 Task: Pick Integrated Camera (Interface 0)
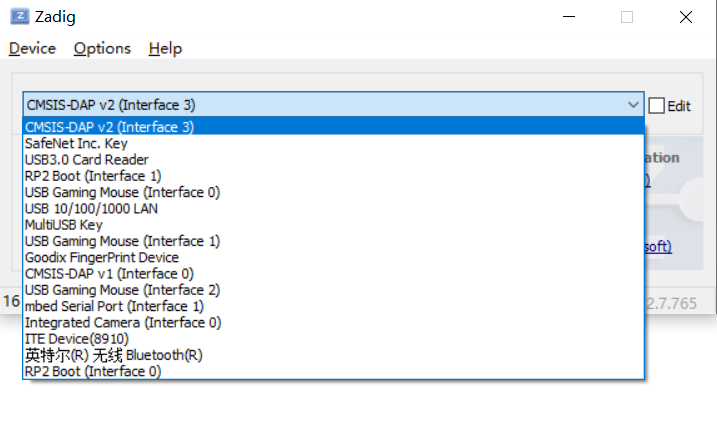[333, 322]
